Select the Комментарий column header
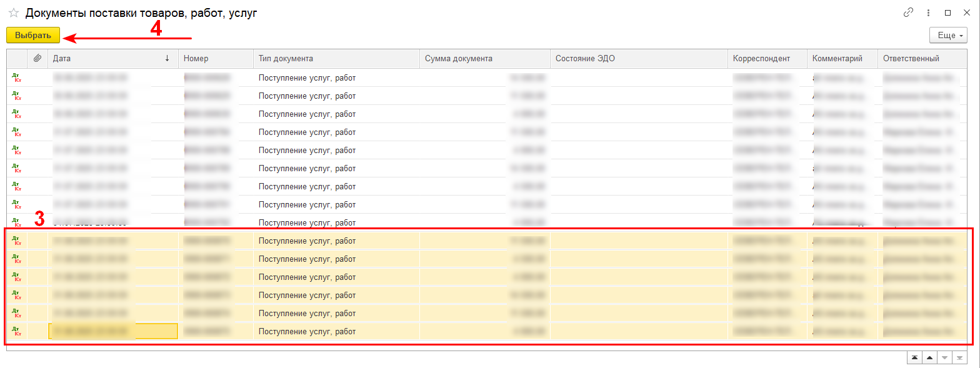This screenshot has width=980, height=368. tap(841, 58)
